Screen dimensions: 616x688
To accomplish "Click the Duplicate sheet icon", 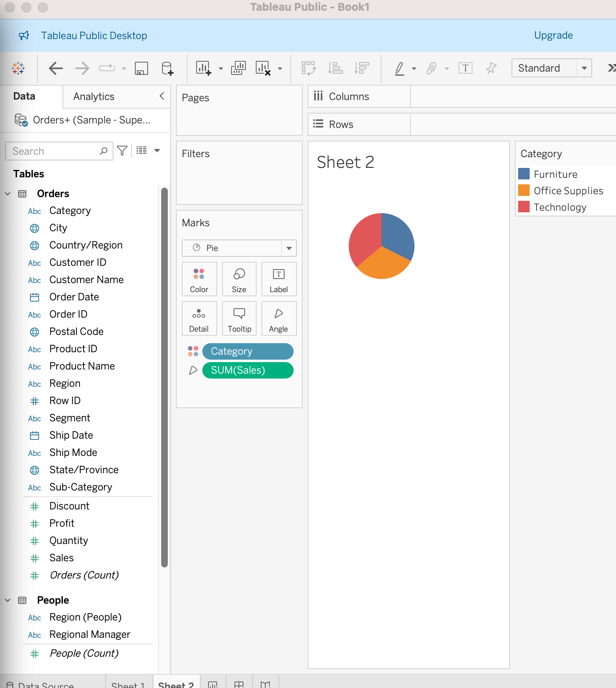I will pyautogui.click(x=239, y=68).
